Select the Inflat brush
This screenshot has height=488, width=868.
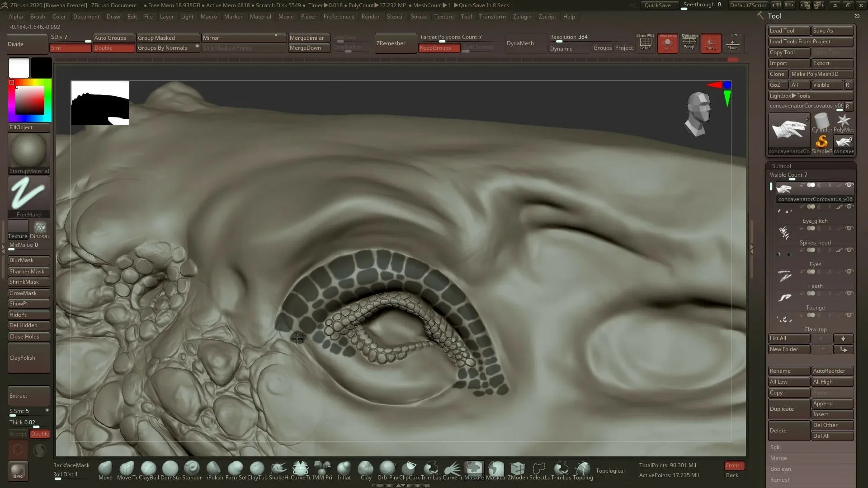point(344,468)
